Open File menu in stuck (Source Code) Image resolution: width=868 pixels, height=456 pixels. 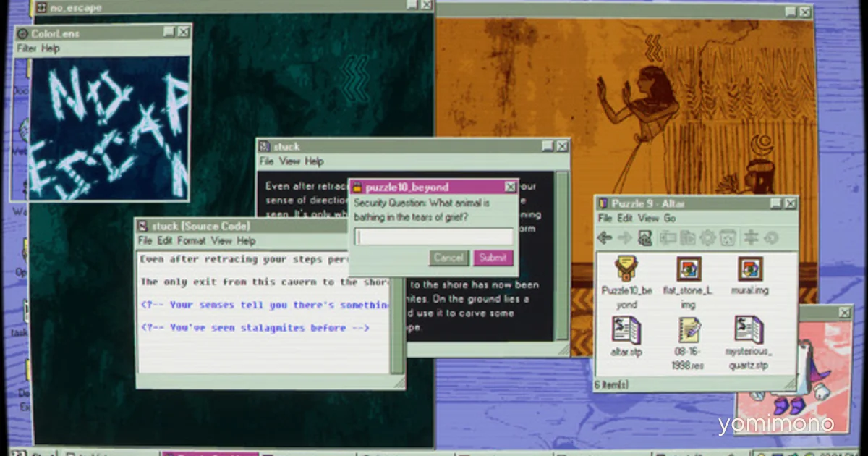click(x=145, y=241)
